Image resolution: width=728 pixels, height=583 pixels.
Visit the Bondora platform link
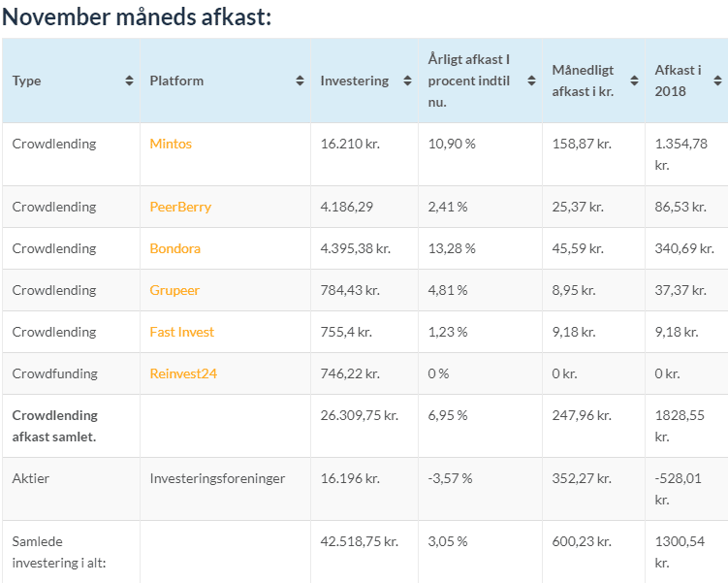[x=174, y=248]
